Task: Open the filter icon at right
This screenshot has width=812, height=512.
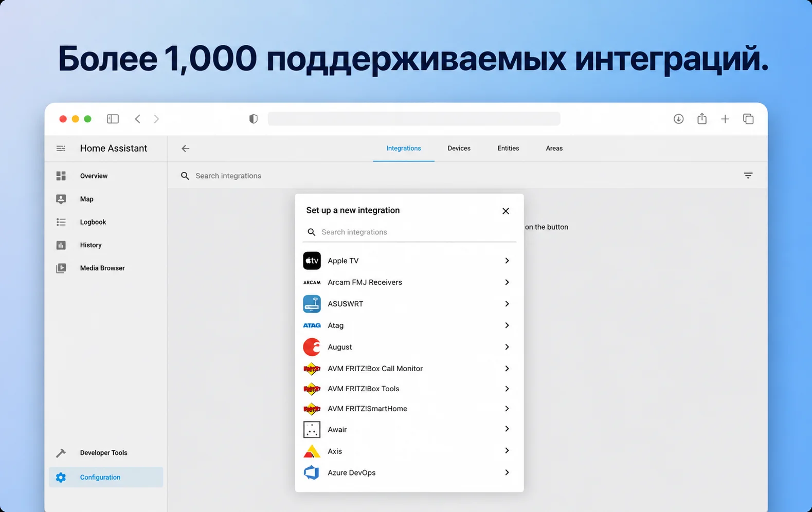Action: click(x=748, y=175)
